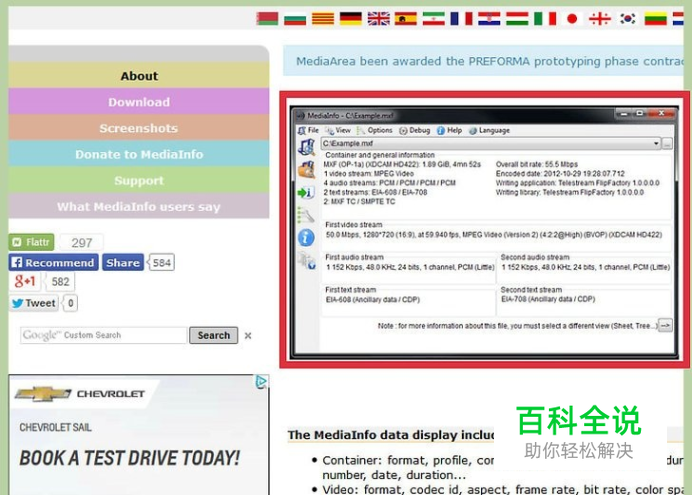This screenshot has width=692, height=495.
Task: Go to the Download page
Action: pos(139,102)
